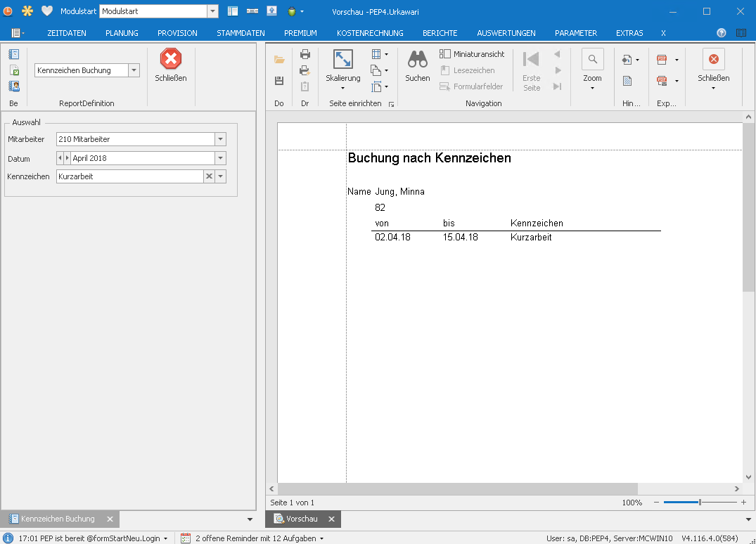756x544 pixels.
Task: Toggle the Miniaturansicht thumbnail view
Action: (x=472, y=54)
